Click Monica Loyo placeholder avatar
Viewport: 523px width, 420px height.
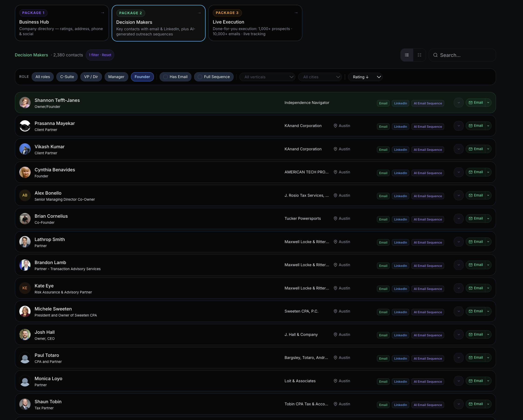25,381
